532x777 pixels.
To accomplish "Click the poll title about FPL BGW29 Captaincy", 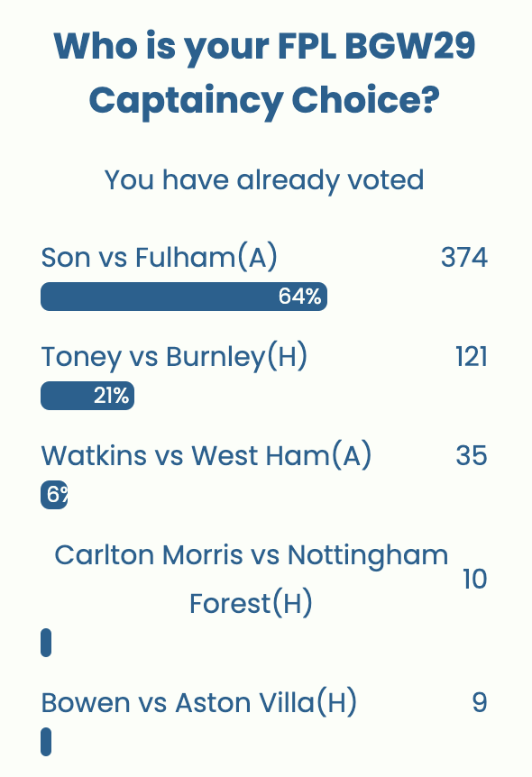I will pyautogui.click(x=266, y=74).
